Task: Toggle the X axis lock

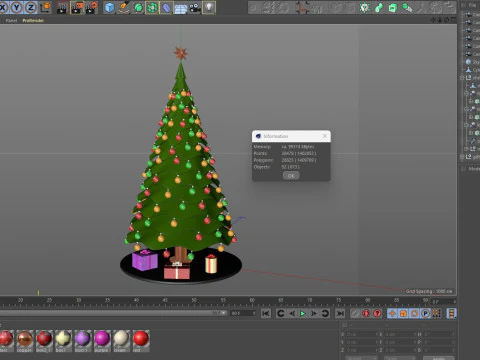Action: tap(3, 7)
